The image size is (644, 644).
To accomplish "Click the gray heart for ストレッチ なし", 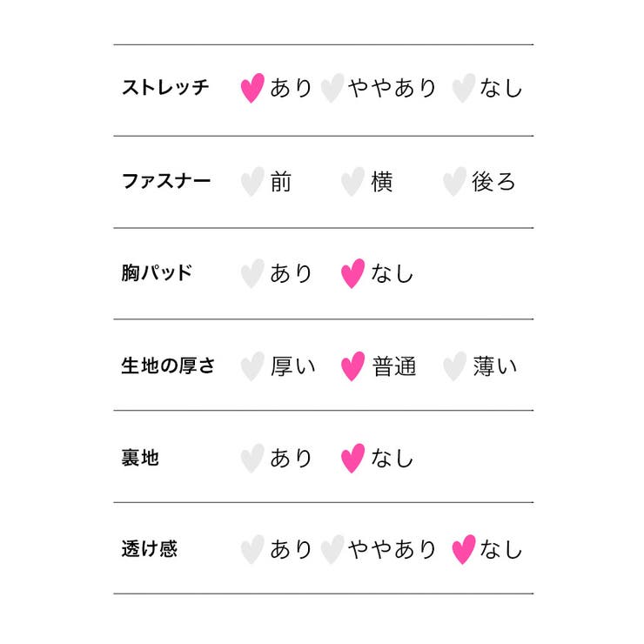I will tap(464, 88).
